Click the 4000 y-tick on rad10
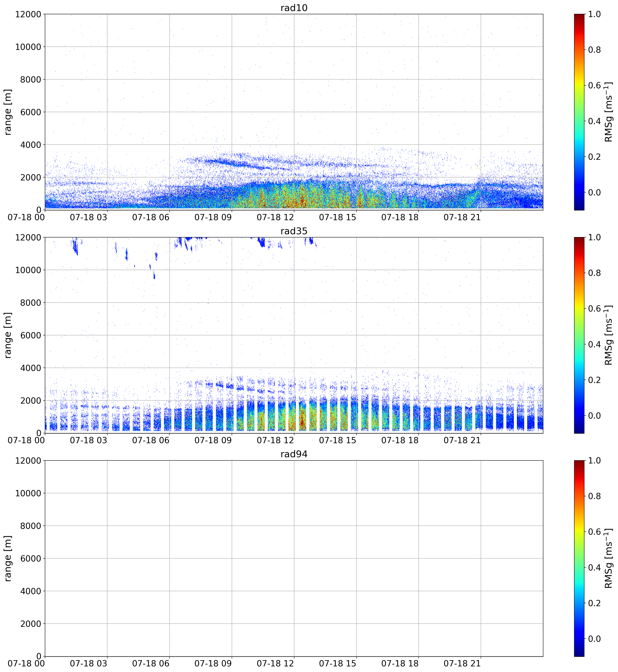Viewport: 618px width, 672px height. point(31,145)
